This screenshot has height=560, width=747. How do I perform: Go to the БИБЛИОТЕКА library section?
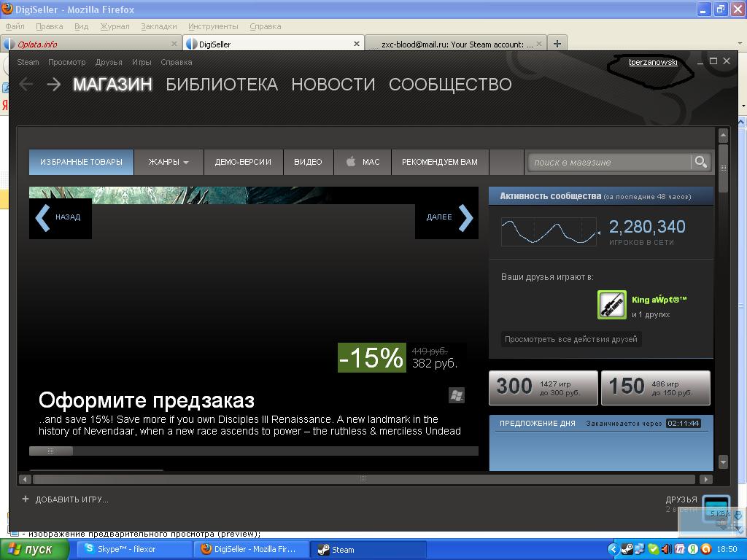pyautogui.click(x=222, y=85)
